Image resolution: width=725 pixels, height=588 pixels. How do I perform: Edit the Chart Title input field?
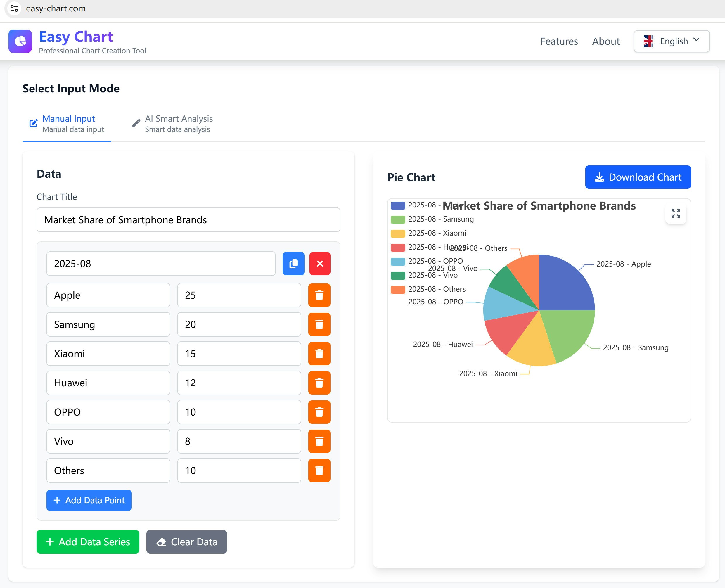click(x=188, y=220)
